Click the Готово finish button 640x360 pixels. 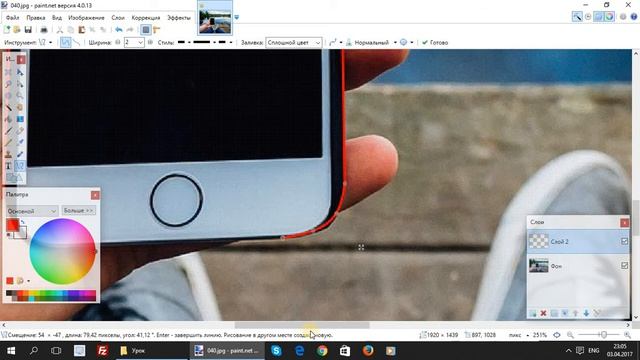(x=435, y=42)
